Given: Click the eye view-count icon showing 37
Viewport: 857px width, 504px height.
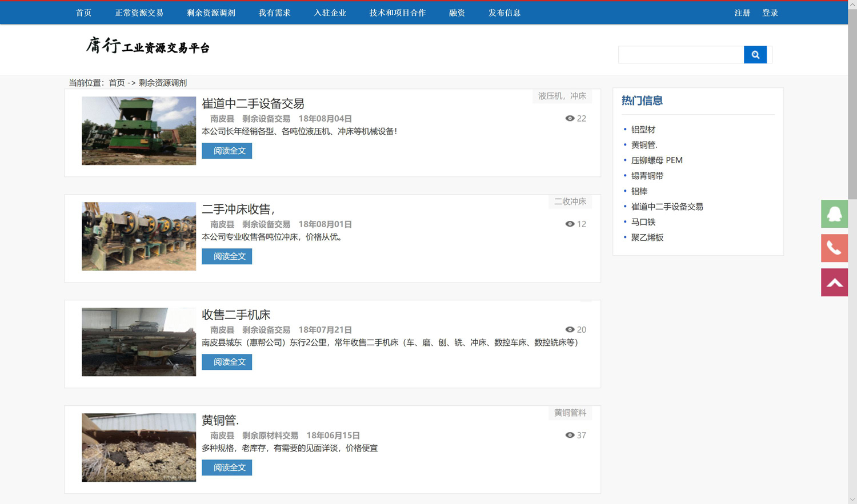Looking at the screenshot, I should tap(569, 435).
